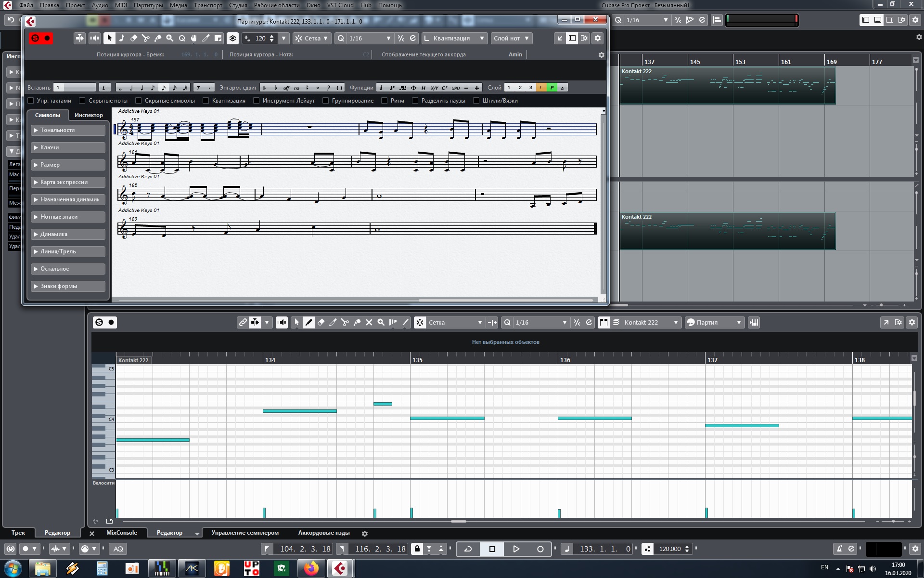
Task: Select the Erase tool in score editor
Action: (x=134, y=38)
